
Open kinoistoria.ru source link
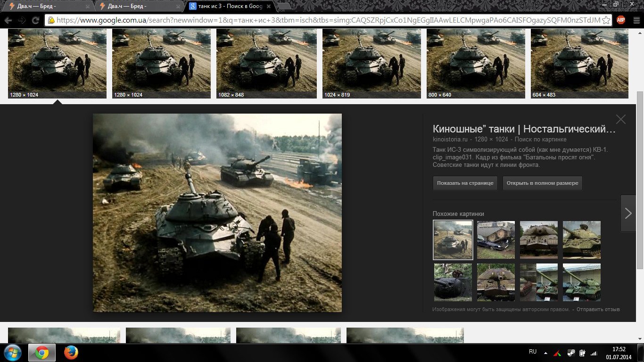451,140
